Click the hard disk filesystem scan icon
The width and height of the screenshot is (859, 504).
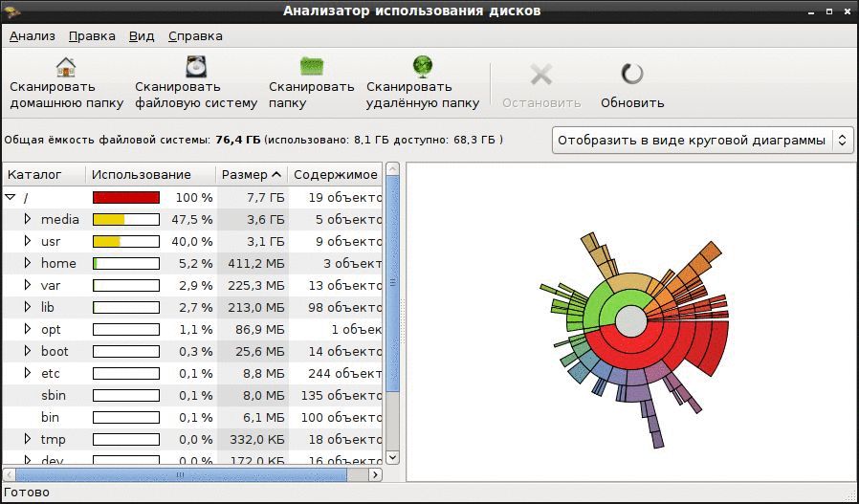[195, 67]
